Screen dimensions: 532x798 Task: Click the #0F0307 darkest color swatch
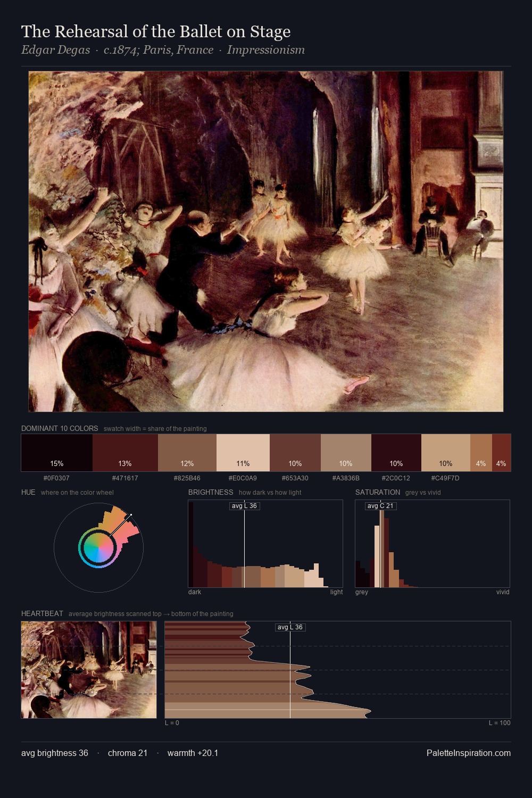click(57, 453)
